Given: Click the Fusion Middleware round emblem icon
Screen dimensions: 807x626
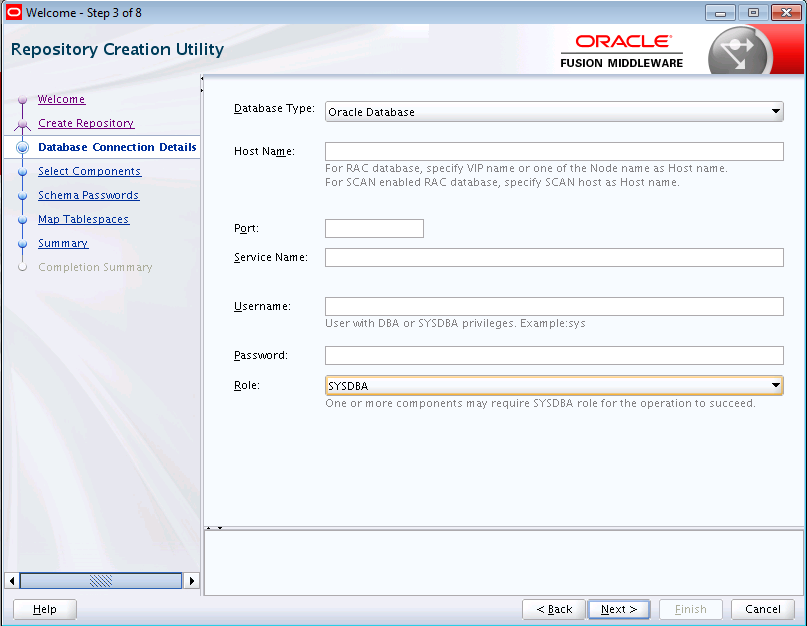Looking at the screenshot, I should [x=740, y=52].
